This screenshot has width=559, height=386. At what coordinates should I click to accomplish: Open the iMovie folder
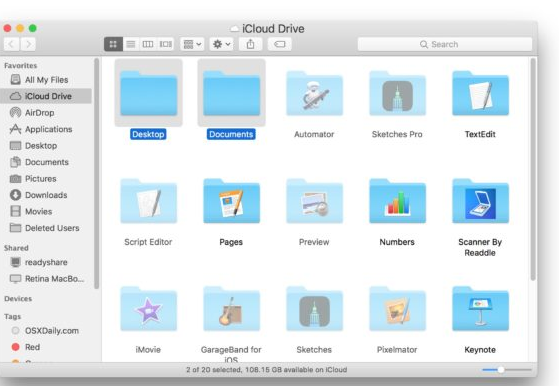point(148,309)
